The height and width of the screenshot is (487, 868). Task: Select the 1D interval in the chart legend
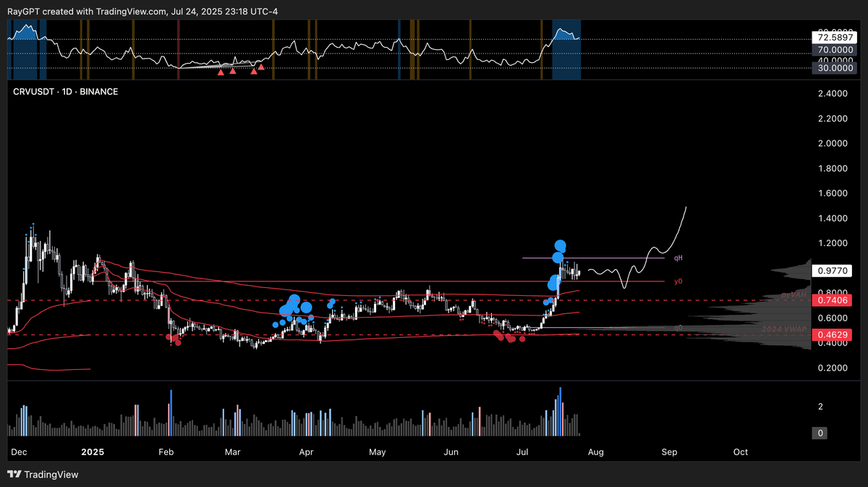tap(67, 92)
